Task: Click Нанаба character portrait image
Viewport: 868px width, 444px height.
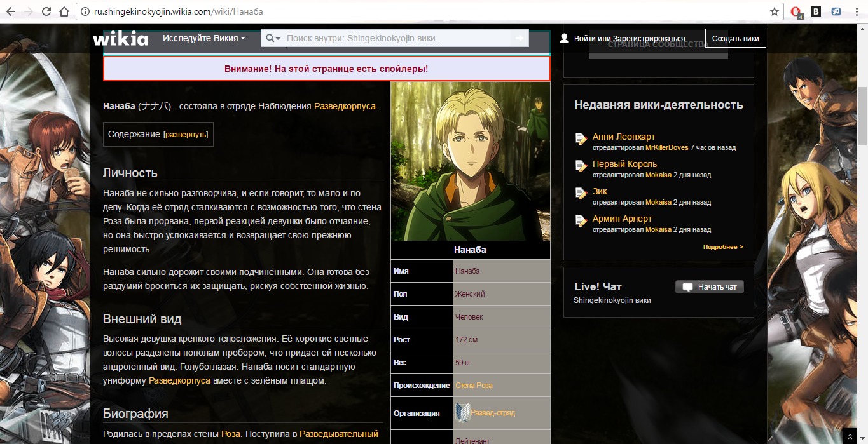Action: [470, 161]
